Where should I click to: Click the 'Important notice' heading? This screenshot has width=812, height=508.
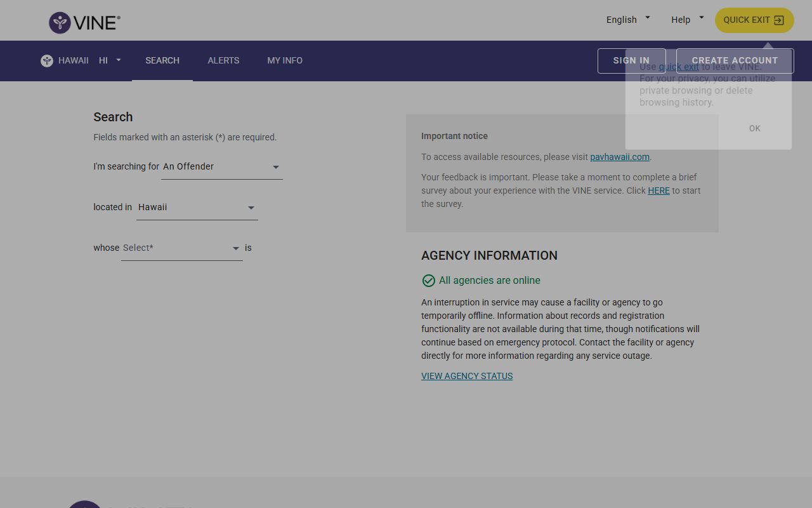[454, 136]
